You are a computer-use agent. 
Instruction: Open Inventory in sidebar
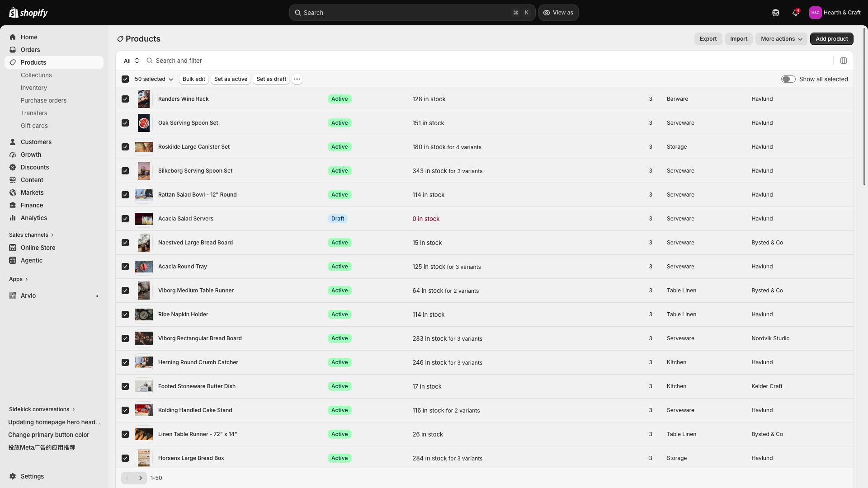point(34,88)
